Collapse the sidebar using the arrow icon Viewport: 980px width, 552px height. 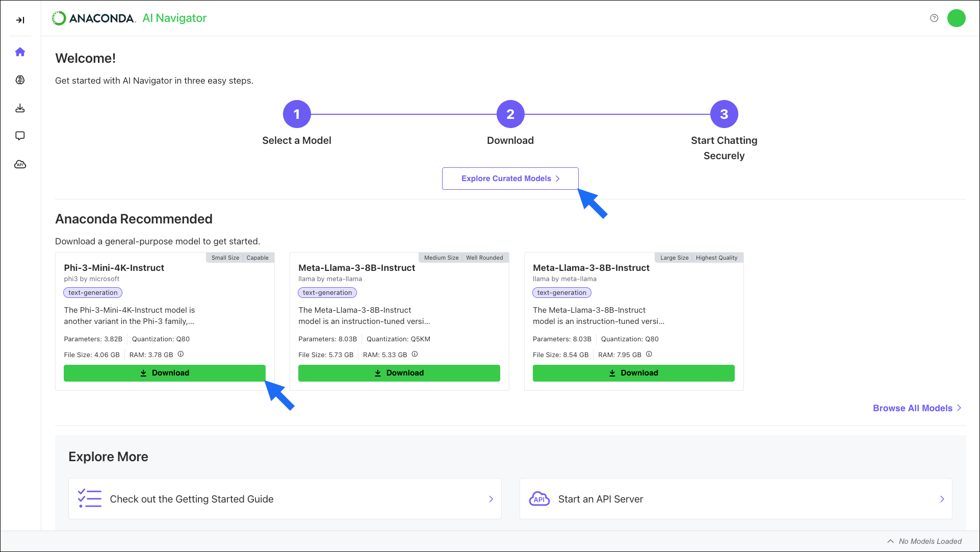tap(21, 20)
